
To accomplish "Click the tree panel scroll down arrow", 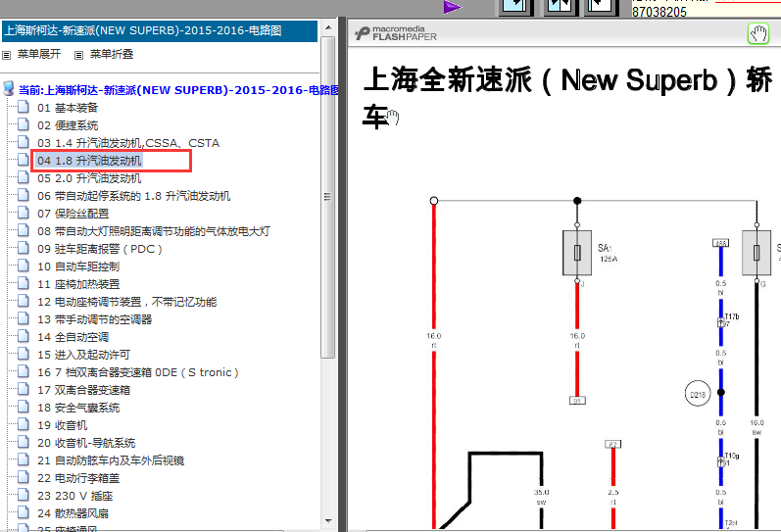I will pyautogui.click(x=327, y=521).
